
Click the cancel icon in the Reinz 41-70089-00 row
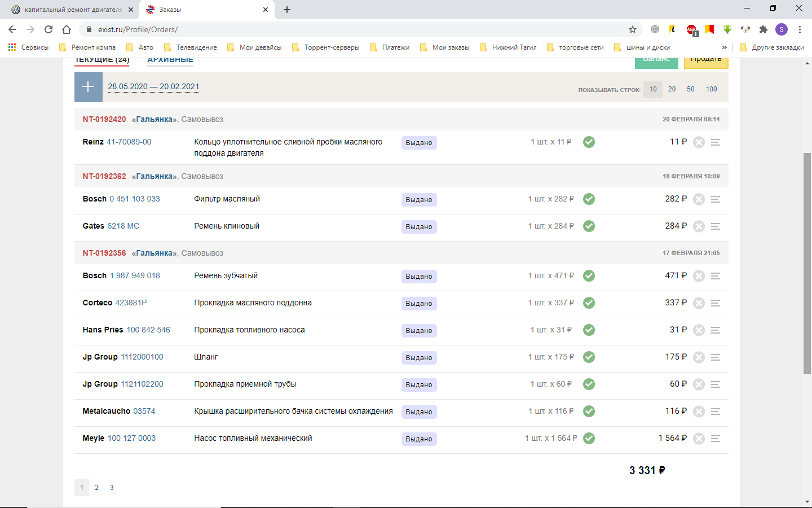(699, 142)
